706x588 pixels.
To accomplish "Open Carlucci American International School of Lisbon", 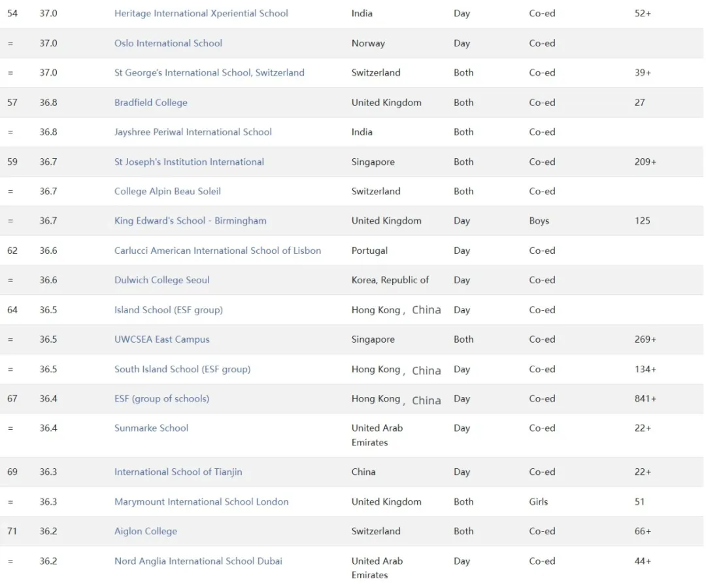I will pos(217,251).
